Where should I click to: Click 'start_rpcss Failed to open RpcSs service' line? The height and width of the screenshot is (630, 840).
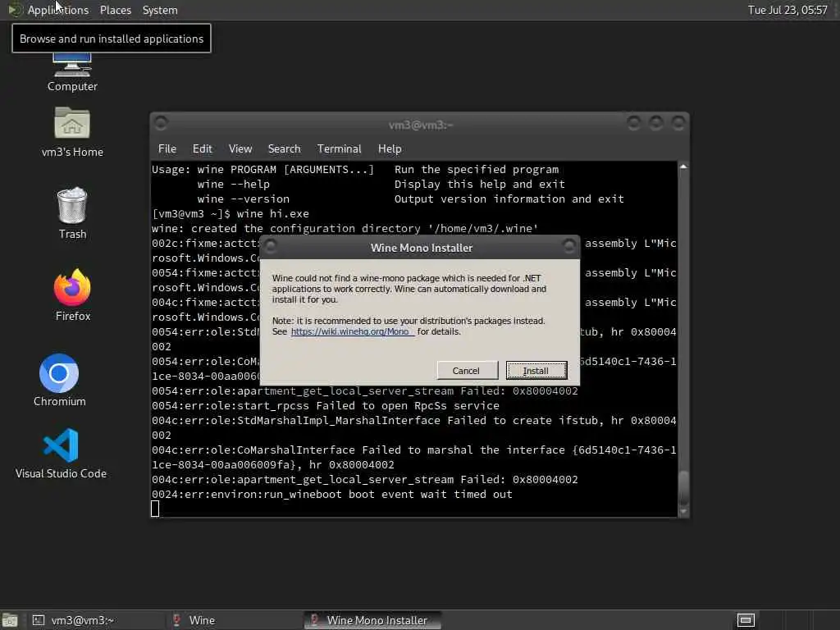coord(325,406)
